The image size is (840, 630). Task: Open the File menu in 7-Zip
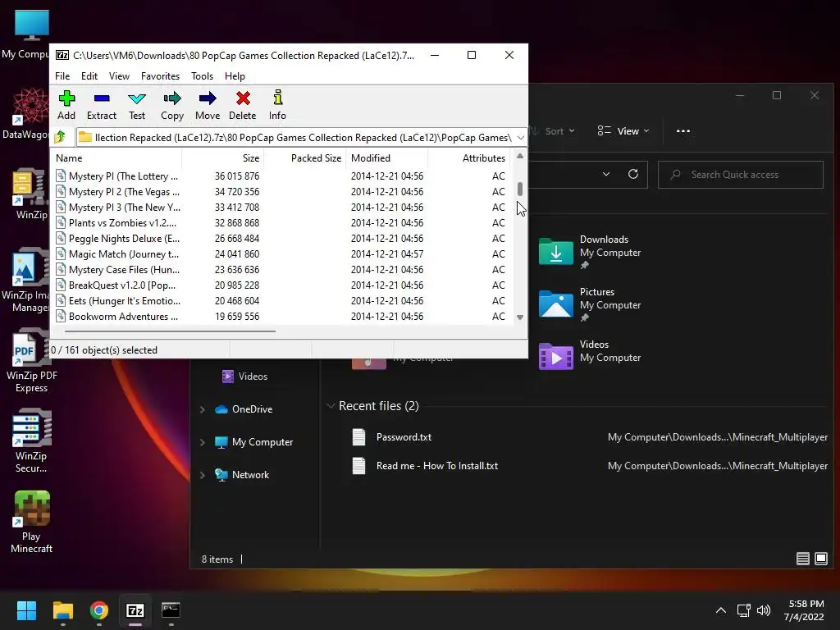pos(62,76)
